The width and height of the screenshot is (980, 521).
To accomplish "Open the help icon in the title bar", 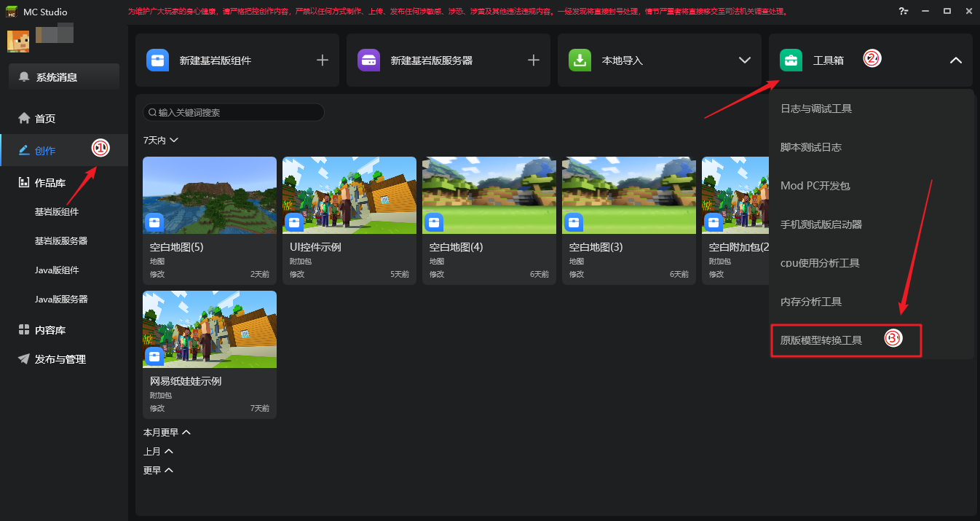I will point(904,11).
